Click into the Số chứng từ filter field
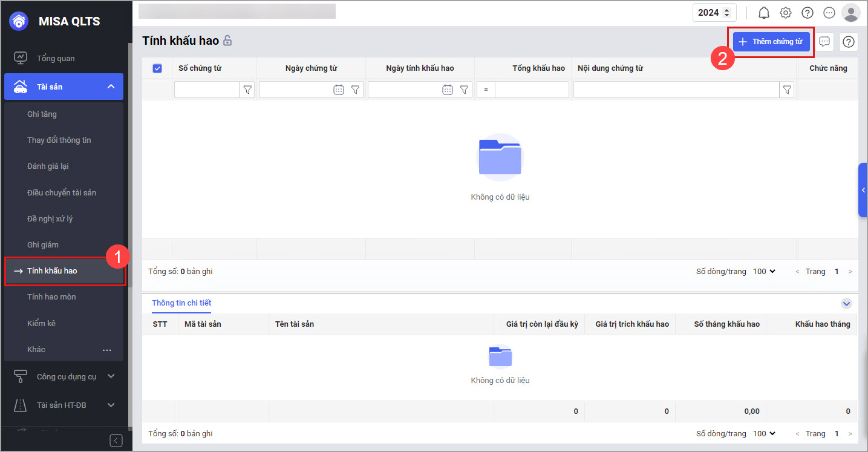The image size is (868, 452). 207,90
